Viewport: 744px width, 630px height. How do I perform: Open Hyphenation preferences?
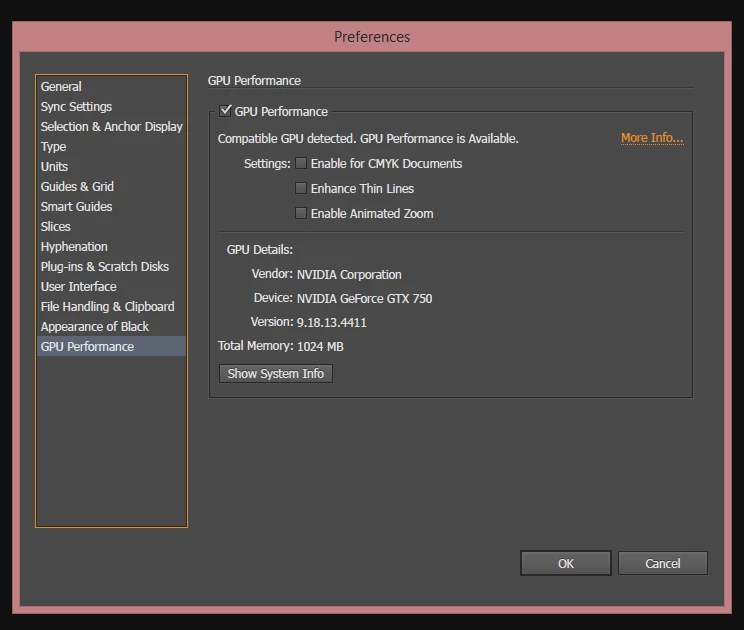[111, 247]
